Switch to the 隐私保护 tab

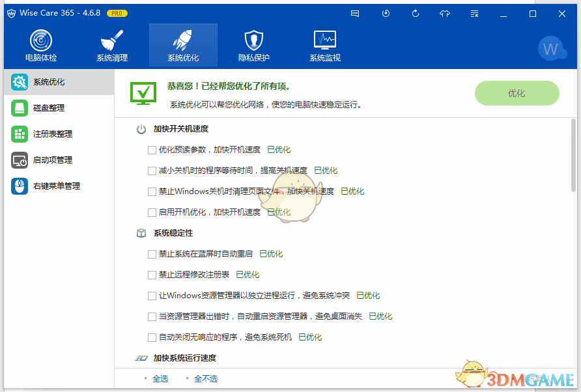point(253,44)
